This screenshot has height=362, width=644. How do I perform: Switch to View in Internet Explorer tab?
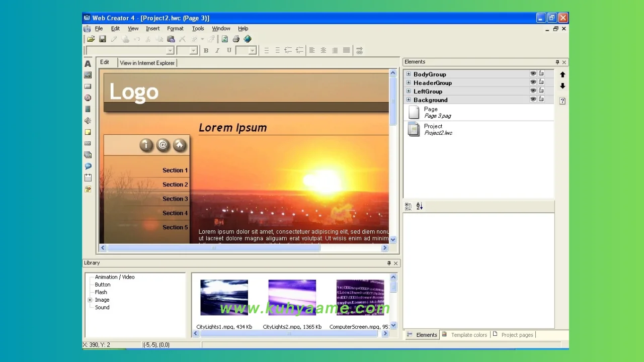(147, 63)
